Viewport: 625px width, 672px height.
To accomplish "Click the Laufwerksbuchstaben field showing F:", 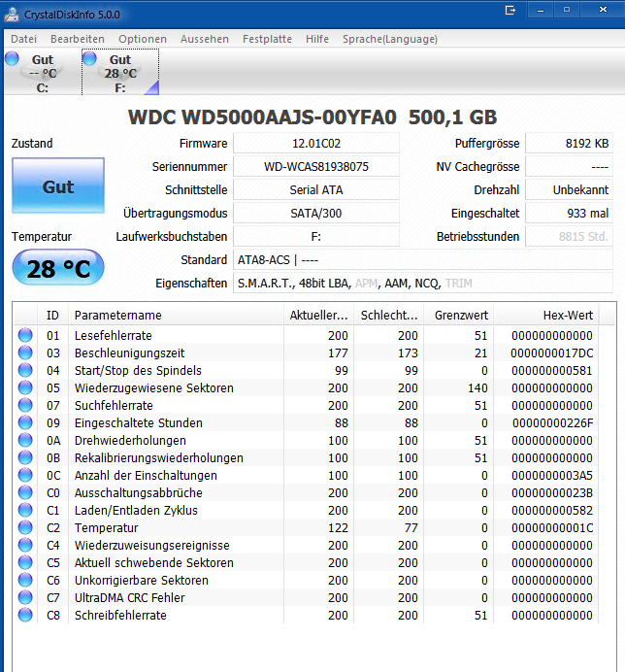I will tap(316, 237).
